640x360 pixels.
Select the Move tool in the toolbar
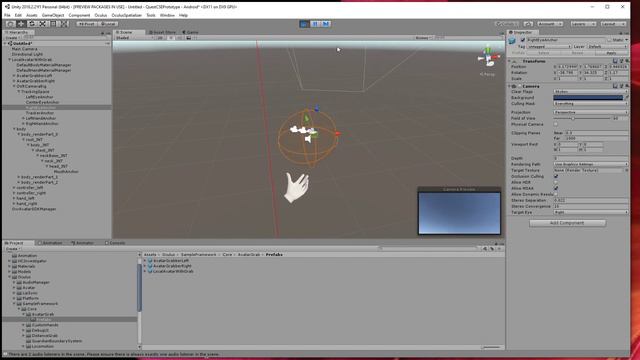[21, 24]
